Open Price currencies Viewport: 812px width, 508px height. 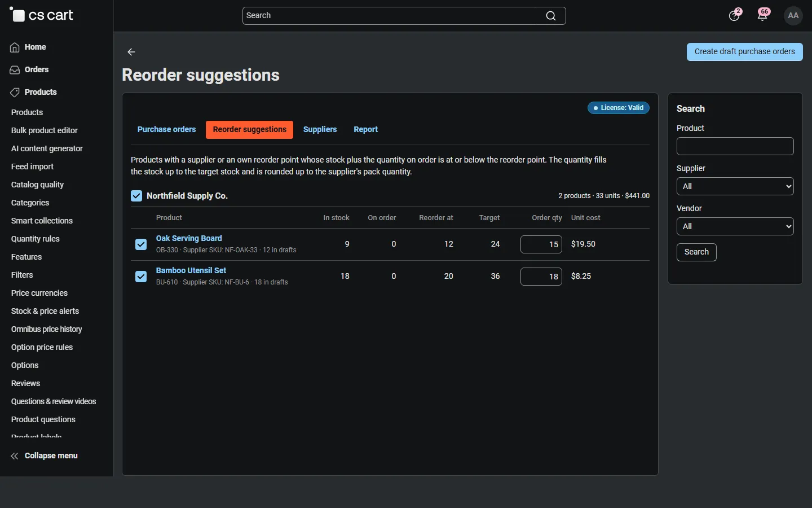[x=39, y=293]
